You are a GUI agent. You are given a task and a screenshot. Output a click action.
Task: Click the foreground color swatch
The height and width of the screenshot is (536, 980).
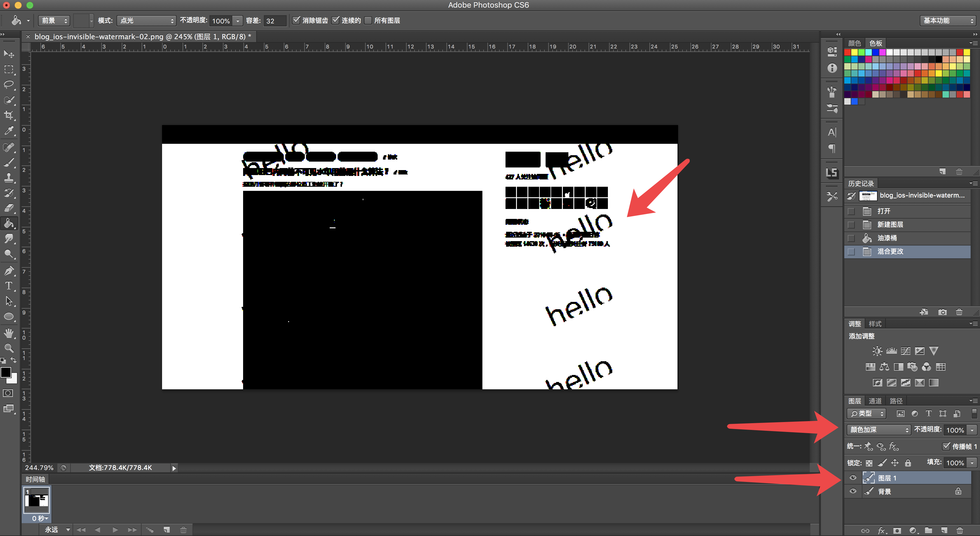(x=6, y=373)
